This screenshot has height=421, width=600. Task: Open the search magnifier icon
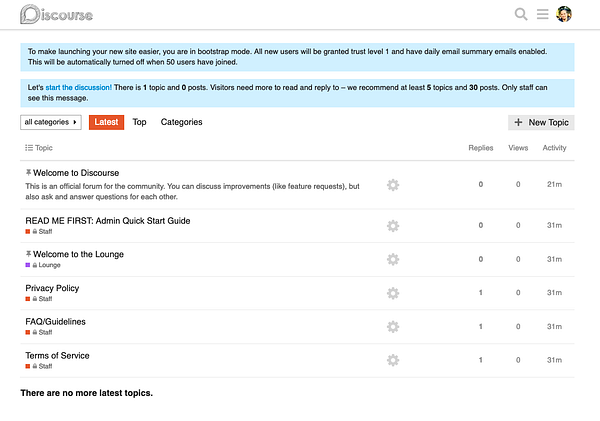[521, 14]
